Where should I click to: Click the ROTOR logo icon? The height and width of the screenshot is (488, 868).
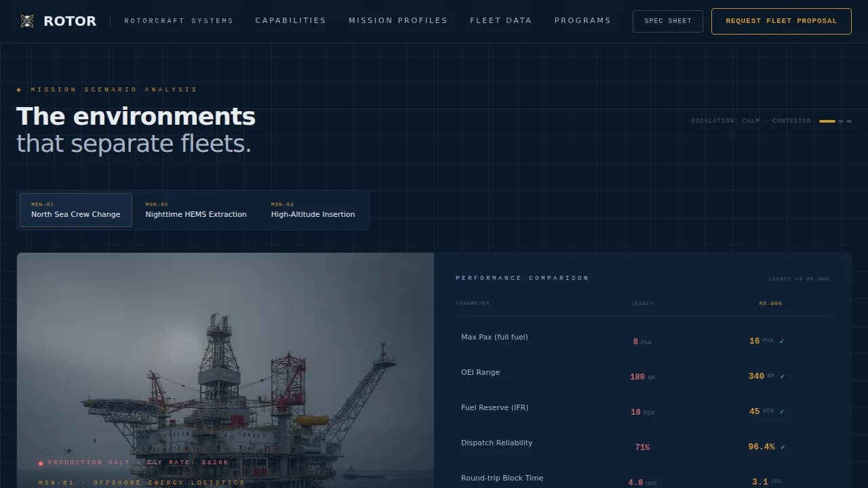point(27,21)
